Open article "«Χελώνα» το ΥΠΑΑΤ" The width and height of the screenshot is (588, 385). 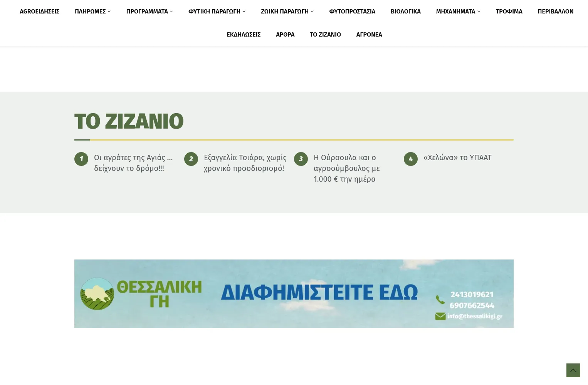(x=457, y=157)
